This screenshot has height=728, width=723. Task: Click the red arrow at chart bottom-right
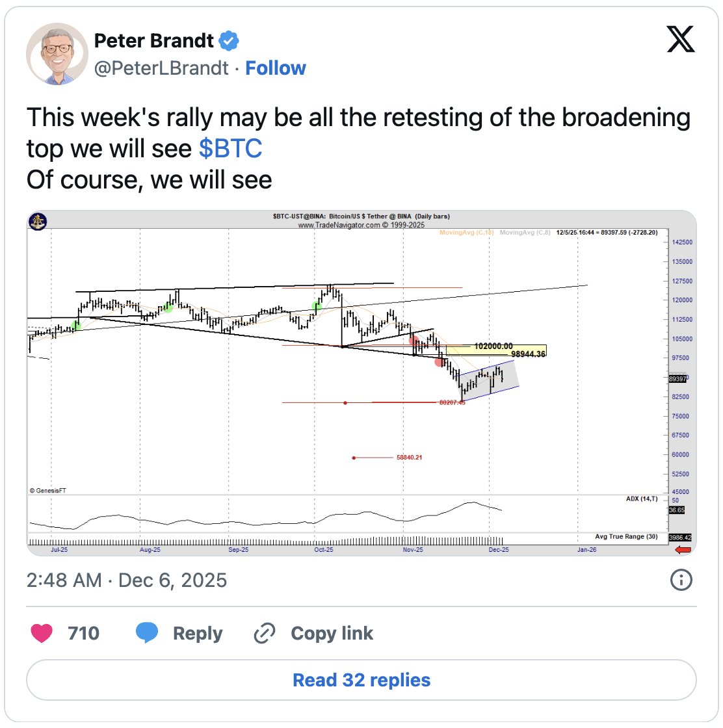(683, 550)
